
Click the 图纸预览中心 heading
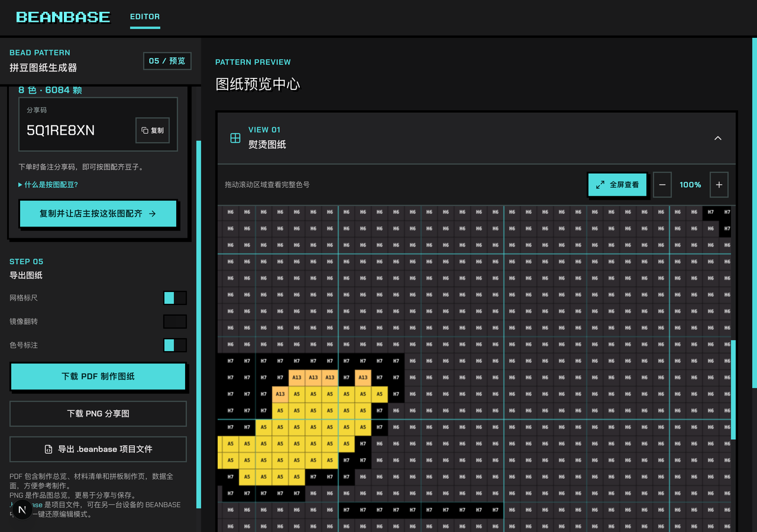[257, 84]
